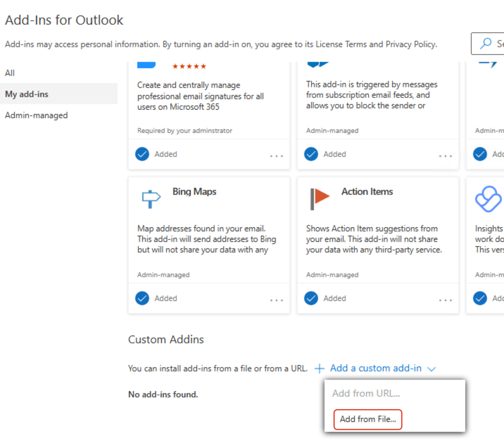Open the Bing Maps more options ellipsis

coord(277,300)
